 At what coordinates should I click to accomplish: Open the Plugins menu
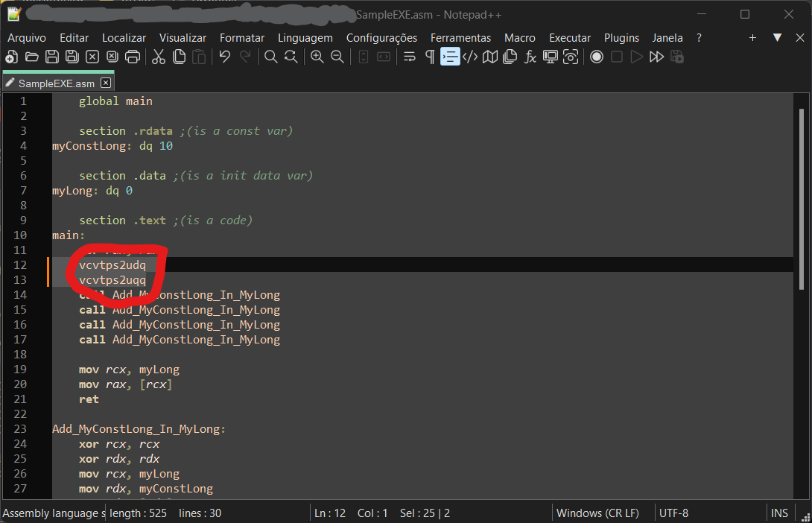[x=621, y=37]
